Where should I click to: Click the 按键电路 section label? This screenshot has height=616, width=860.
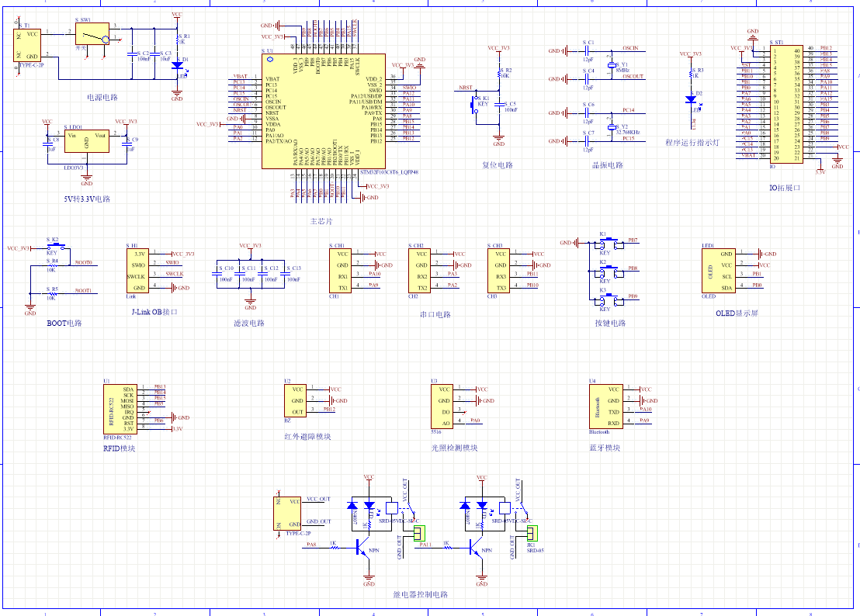tap(610, 324)
